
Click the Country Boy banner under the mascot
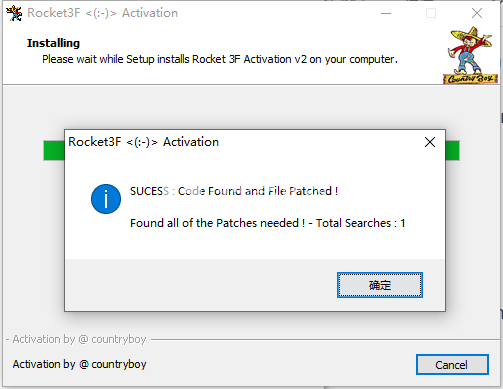pos(470,79)
